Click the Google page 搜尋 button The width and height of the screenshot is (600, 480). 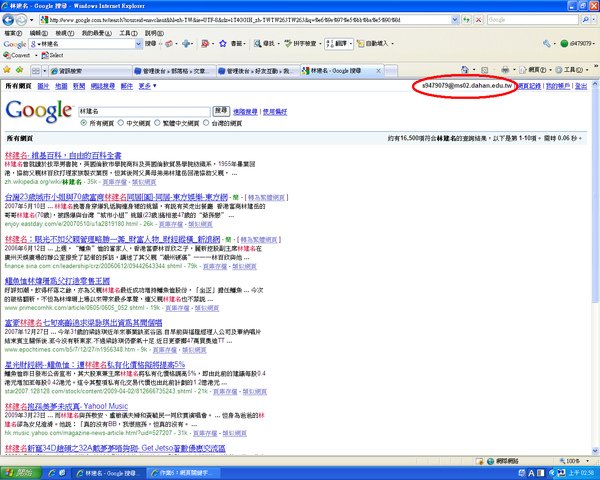[221, 111]
